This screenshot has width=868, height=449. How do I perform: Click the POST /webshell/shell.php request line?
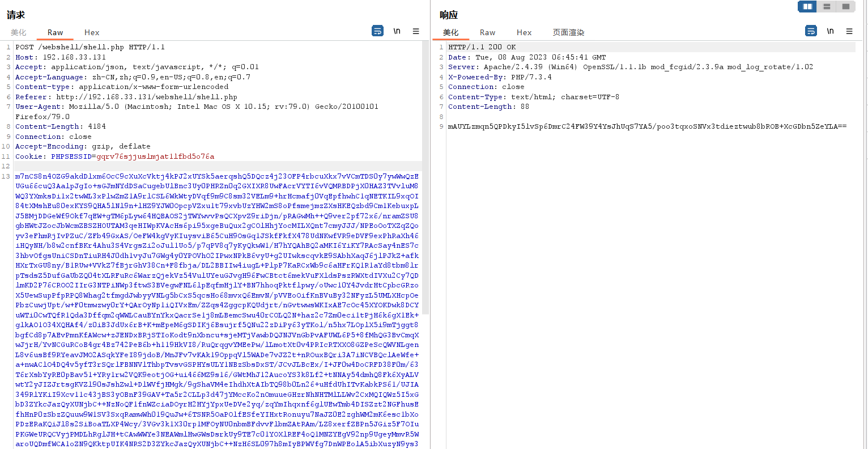tap(90, 47)
